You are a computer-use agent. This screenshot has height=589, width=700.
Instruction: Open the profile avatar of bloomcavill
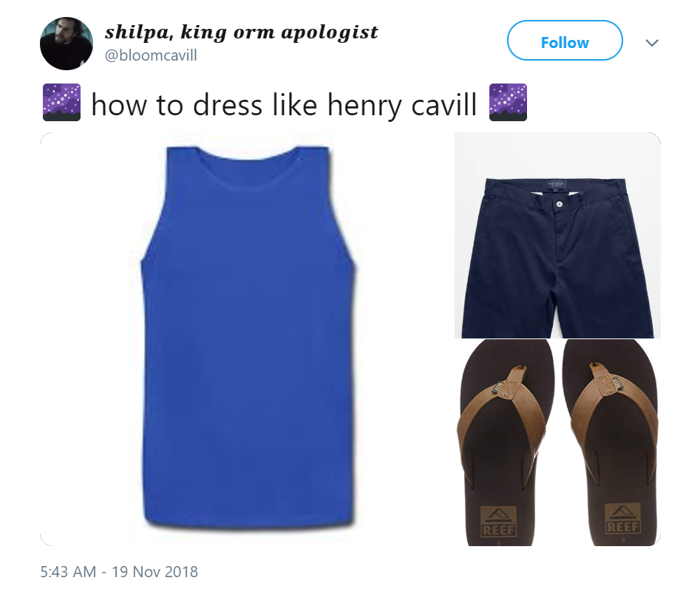(67, 44)
